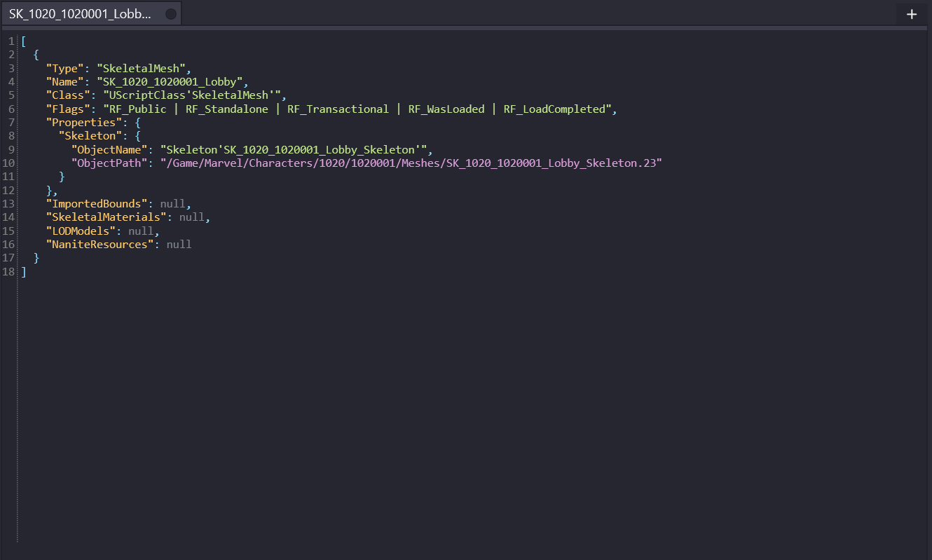Image resolution: width=932 pixels, height=560 pixels.
Task: Click the "ObjectName" key text
Action: [110, 149]
